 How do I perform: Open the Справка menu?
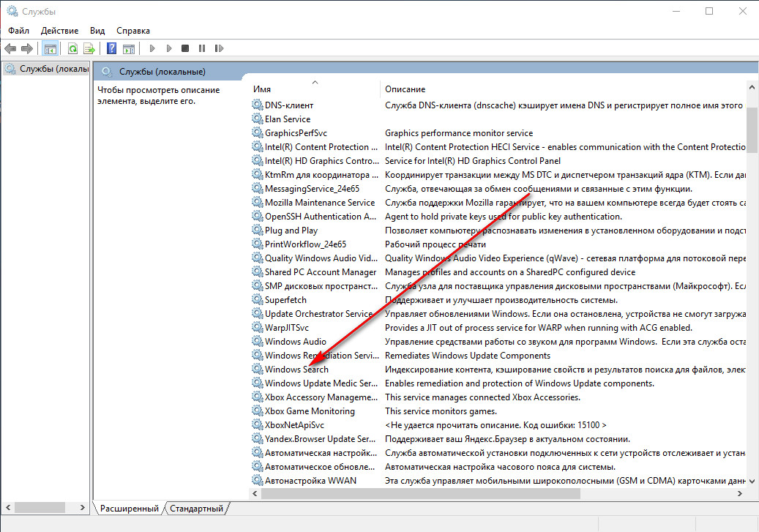coord(133,31)
